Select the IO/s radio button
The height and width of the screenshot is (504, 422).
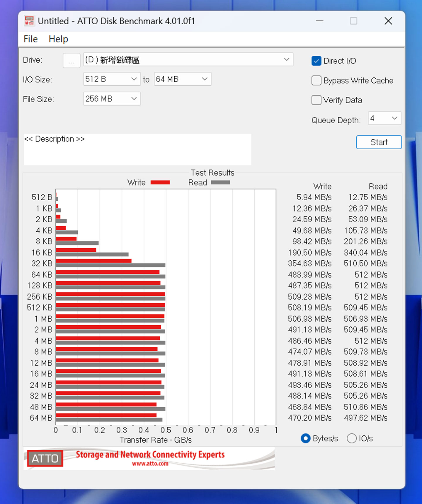pos(352,438)
